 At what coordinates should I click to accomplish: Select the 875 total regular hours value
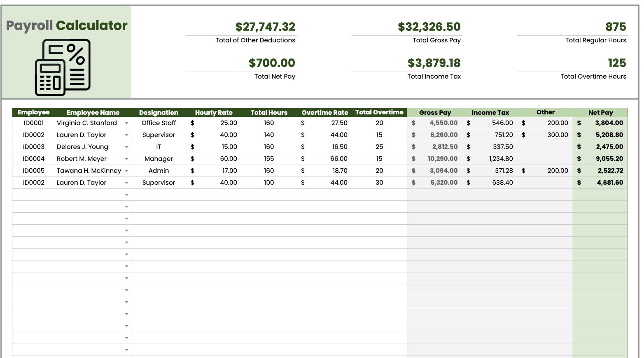pos(616,27)
